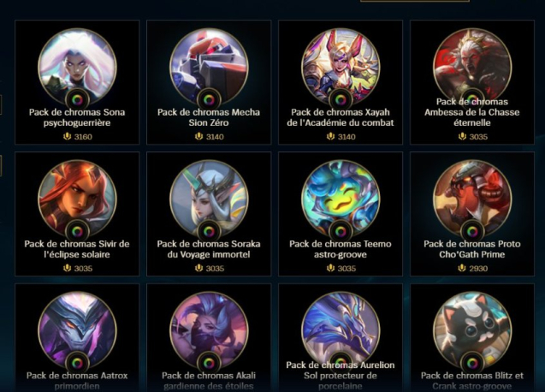Click the chroma wheel icon under Soraka portrait

[x=209, y=232]
